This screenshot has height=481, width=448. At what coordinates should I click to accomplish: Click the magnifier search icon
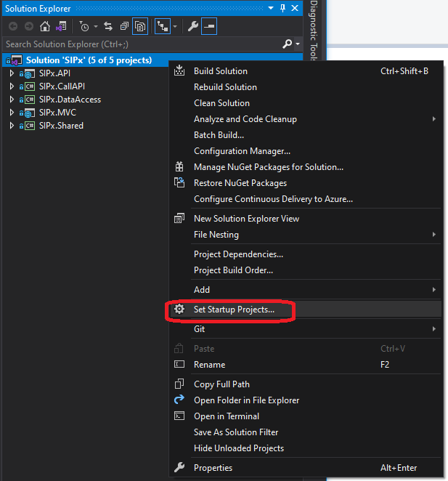tap(287, 44)
